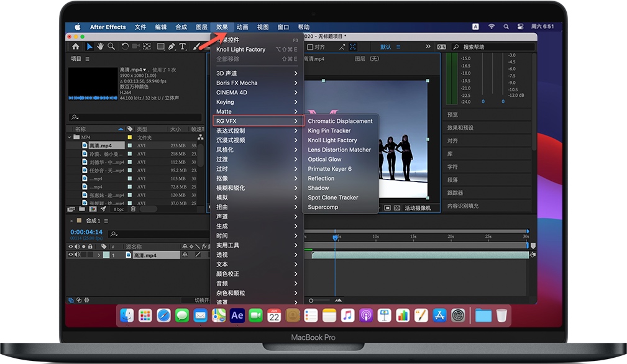Choose the Rotation tool
627x364 pixels.
click(125, 46)
